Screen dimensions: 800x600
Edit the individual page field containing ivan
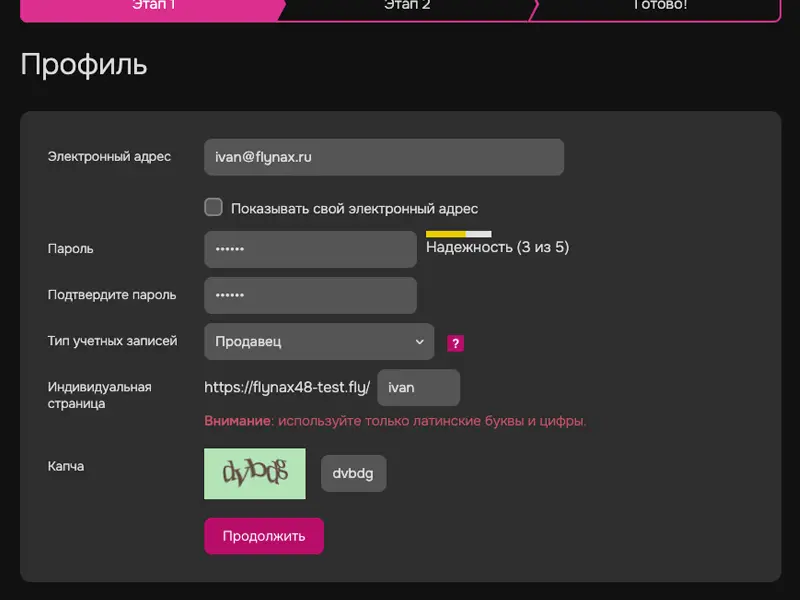pos(418,387)
